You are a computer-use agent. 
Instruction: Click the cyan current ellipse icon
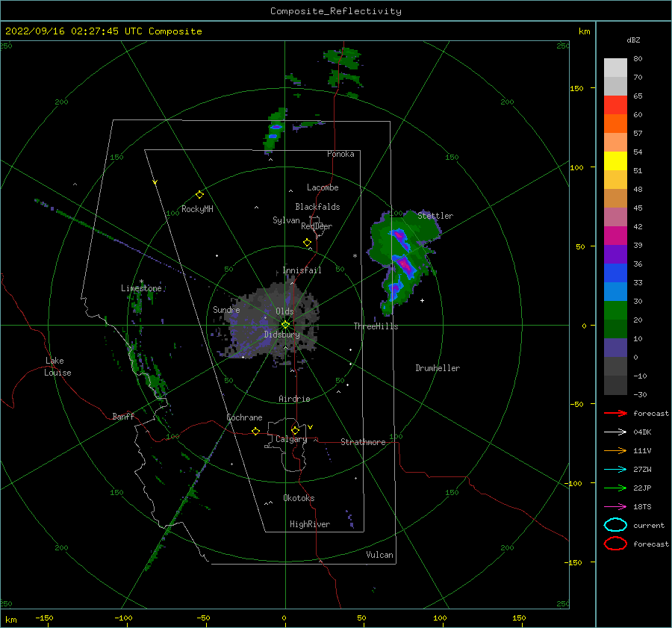click(615, 525)
